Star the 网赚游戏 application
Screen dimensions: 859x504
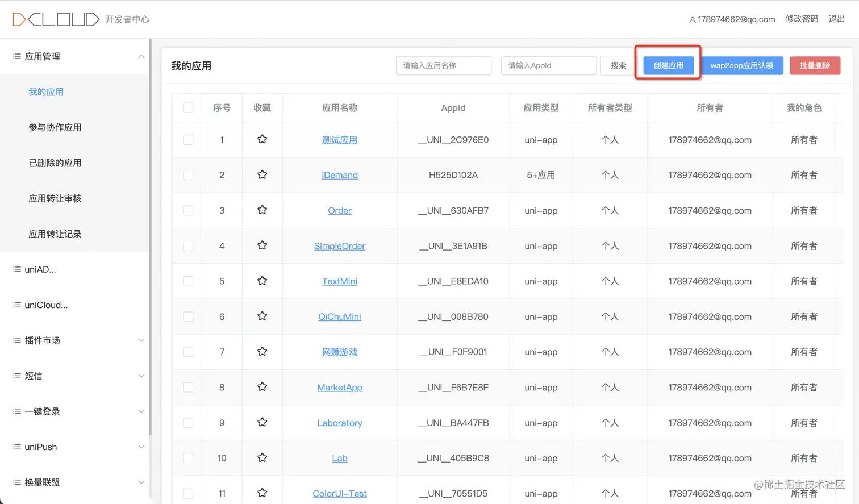[262, 351]
